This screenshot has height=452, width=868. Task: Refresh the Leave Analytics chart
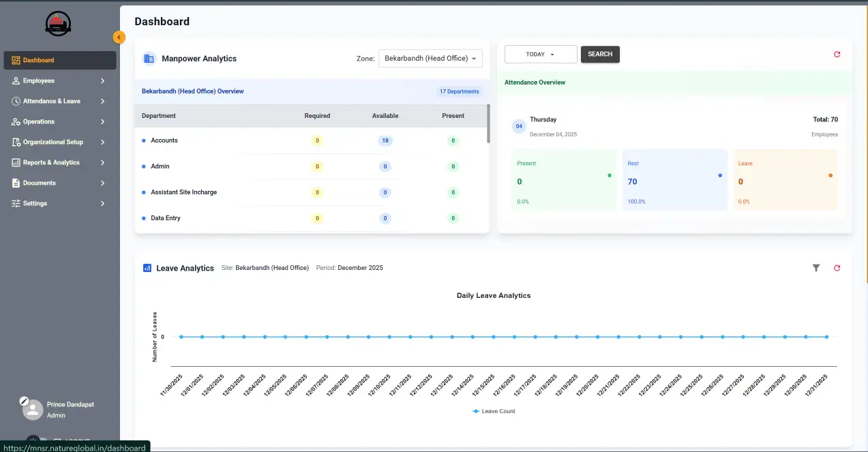click(837, 268)
